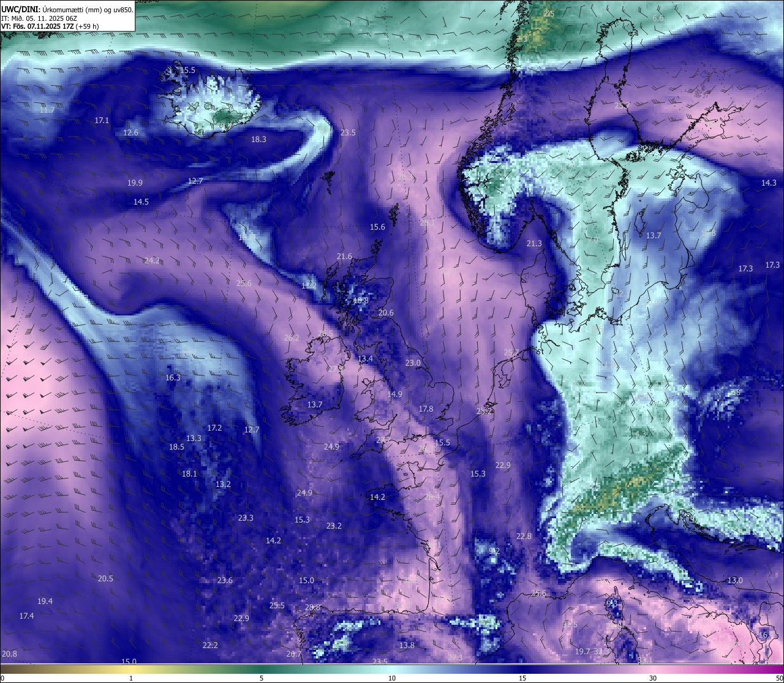784x683 pixels.
Task: Click the 17.2 value label
Action: [214, 428]
